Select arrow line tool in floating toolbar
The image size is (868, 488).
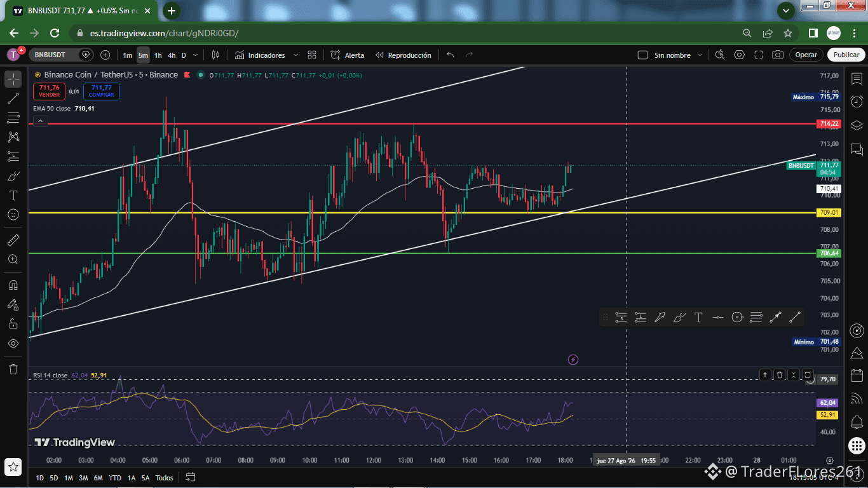coord(775,317)
